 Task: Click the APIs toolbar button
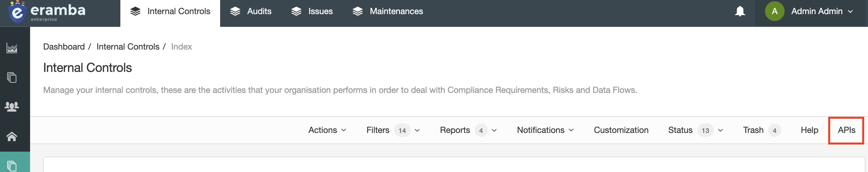pyautogui.click(x=846, y=130)
